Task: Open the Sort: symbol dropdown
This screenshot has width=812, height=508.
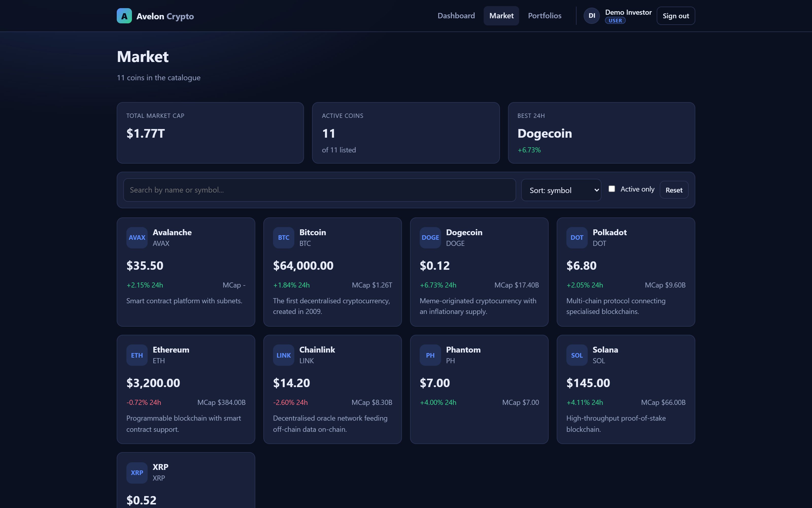Action: (x=561, y=190)
